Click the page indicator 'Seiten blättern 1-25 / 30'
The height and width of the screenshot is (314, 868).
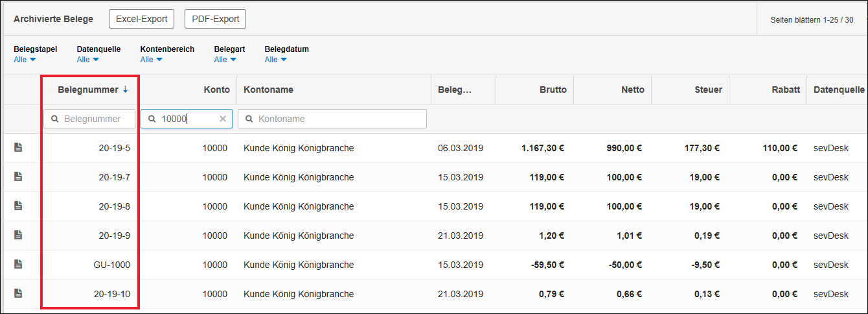pos(812,20)
